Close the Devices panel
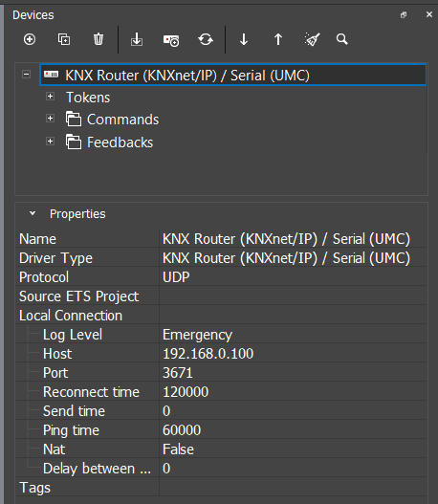The width and height of the screenshot is (438, 504). 429,14
